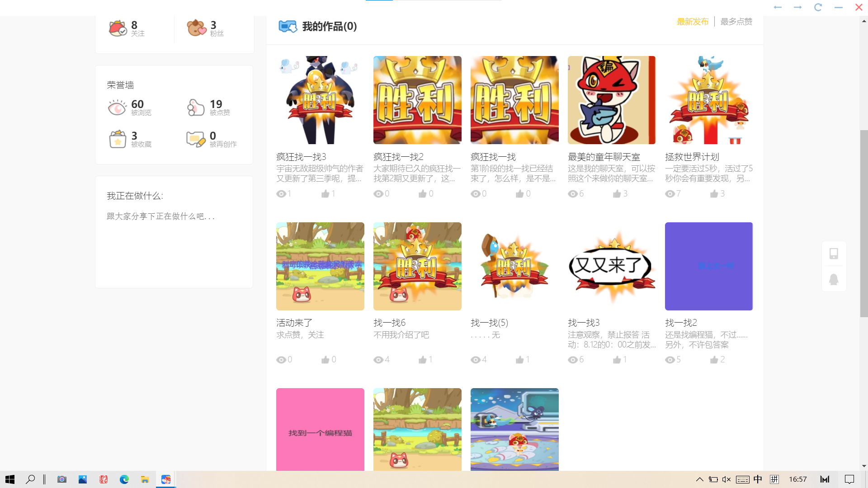Image resolution: width=868 pixels, height=488 pixels.
Task: Open the 疯狂找一找3 thumbnail
Action: 320,100
